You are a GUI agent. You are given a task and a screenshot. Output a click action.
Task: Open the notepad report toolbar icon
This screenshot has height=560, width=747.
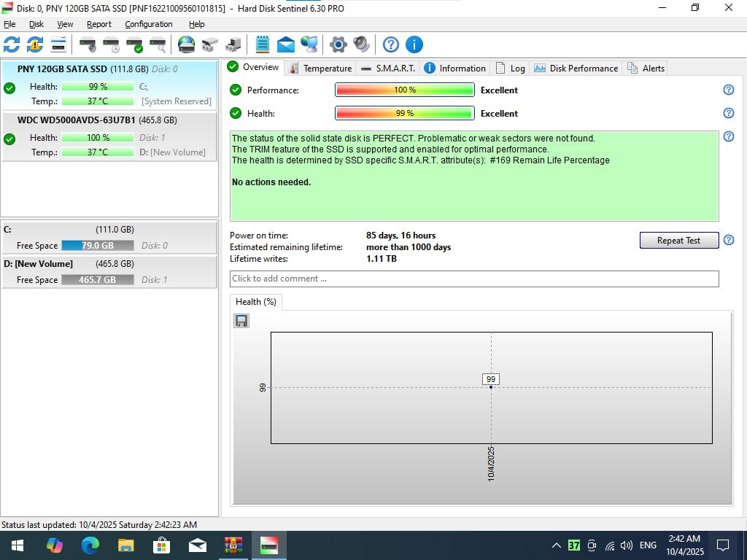tap(263, 44)
